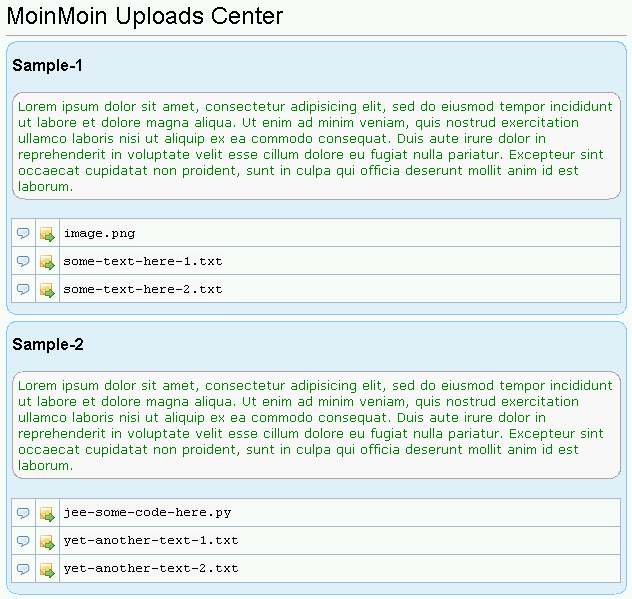Select the some-text-here-2.txt filename
Screen dimensions: 632x599
coord(142,289)
